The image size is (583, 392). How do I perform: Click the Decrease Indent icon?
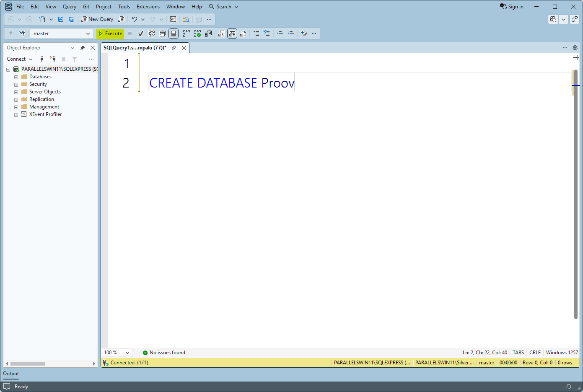[x=280, y=34]
